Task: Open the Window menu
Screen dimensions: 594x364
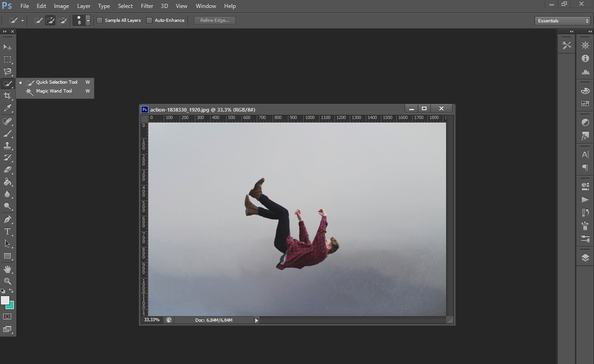Action: [206, 6]
